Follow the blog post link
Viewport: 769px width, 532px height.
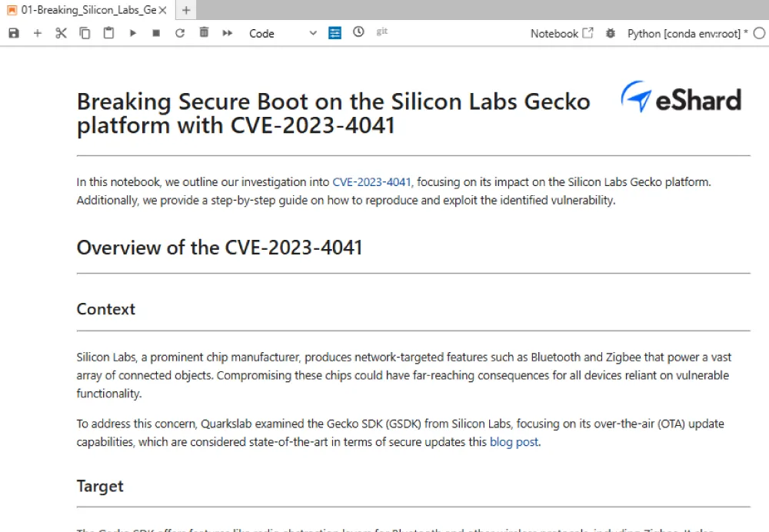coord(514,442)
